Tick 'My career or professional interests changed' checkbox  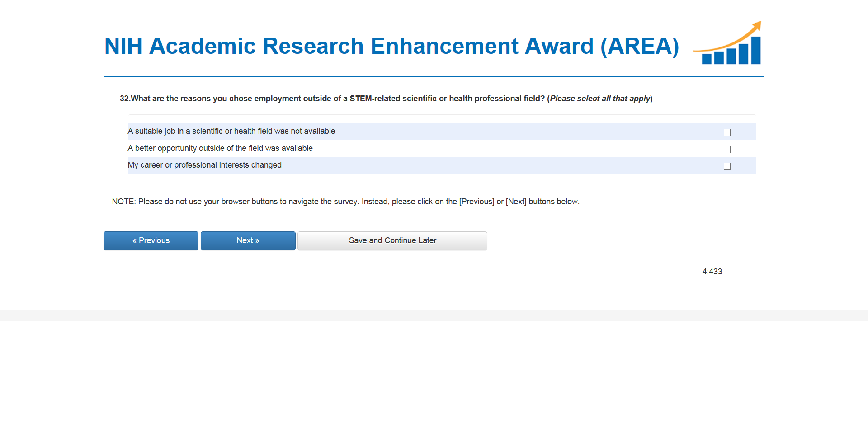(x=727, y=166)
